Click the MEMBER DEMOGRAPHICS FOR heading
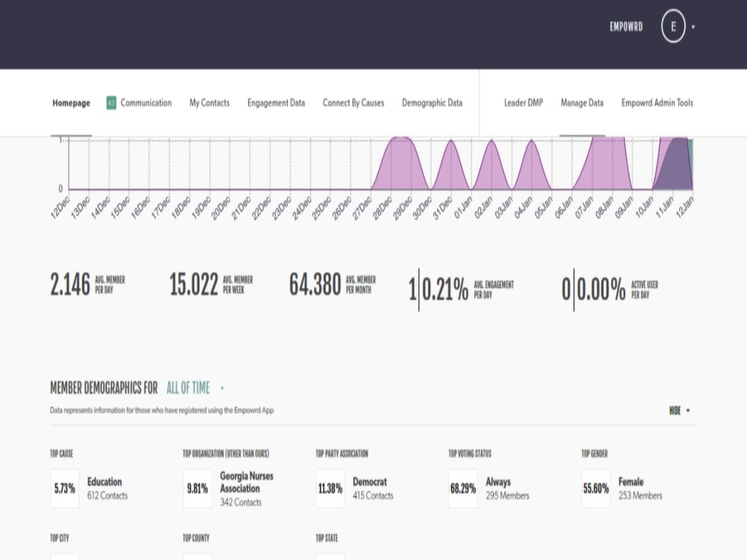This screenshot has height=560, width=747. click(x=104, y=388)
